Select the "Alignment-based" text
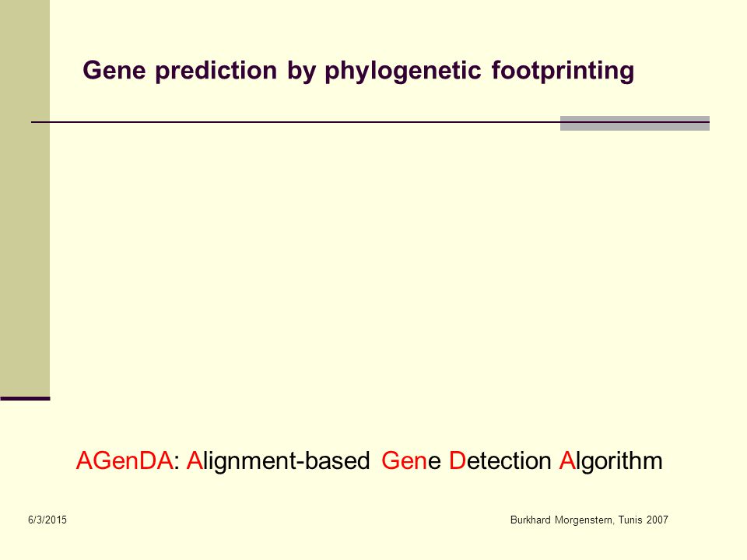This screenshot has width=747, height=560. 278,460
